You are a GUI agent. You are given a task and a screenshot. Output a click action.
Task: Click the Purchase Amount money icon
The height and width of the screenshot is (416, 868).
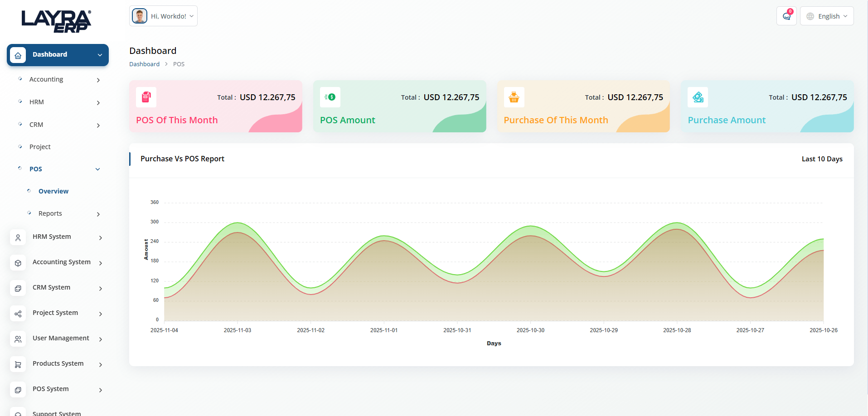pyautogui.click(x=698, y=97)
